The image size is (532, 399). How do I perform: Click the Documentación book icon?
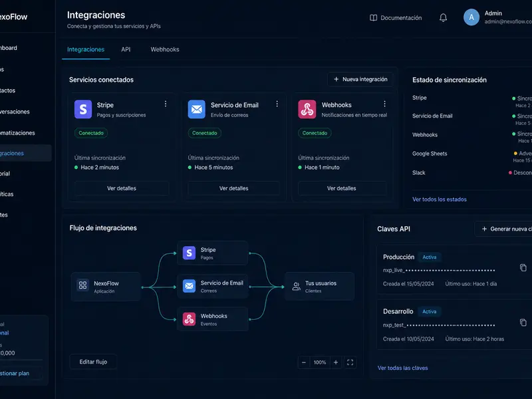[373, 18]
